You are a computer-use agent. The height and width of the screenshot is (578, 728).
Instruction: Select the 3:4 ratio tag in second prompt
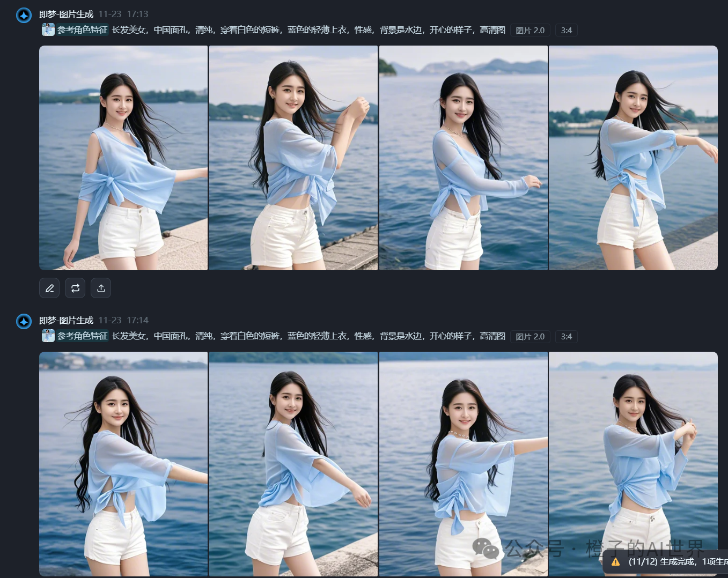(566, 337)
